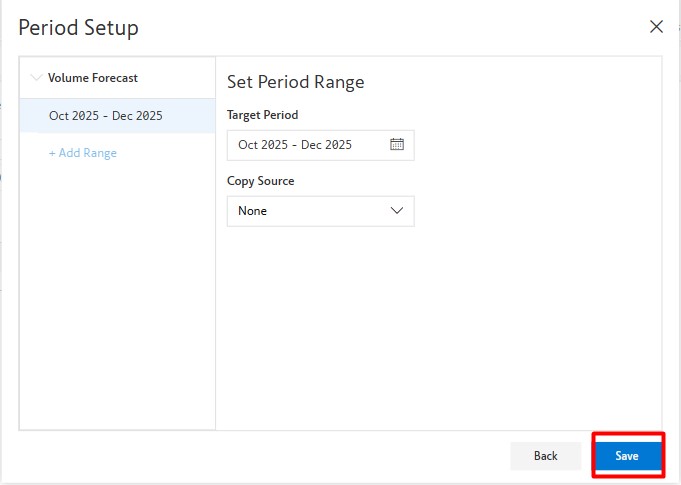The height and width of the screenshot is (485, 681).
Task: Open the Target Period calendar picker icon
Action: 397,145
